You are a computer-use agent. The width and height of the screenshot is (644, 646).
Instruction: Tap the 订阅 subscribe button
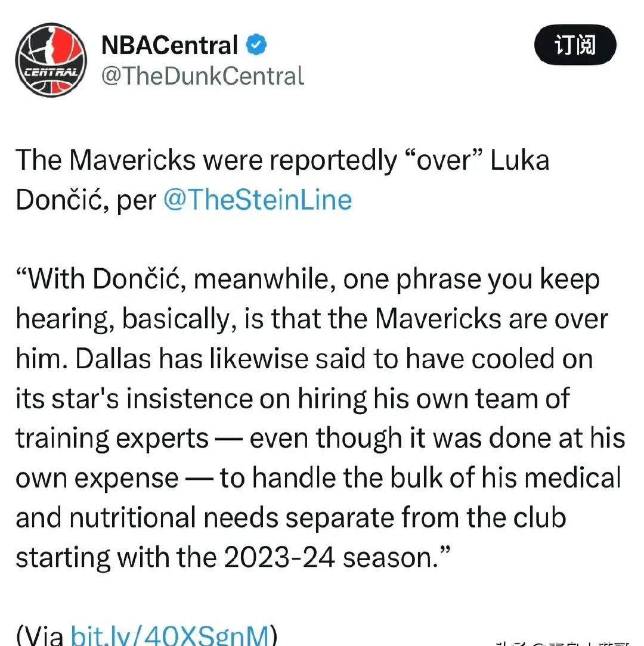pos(575,45)
